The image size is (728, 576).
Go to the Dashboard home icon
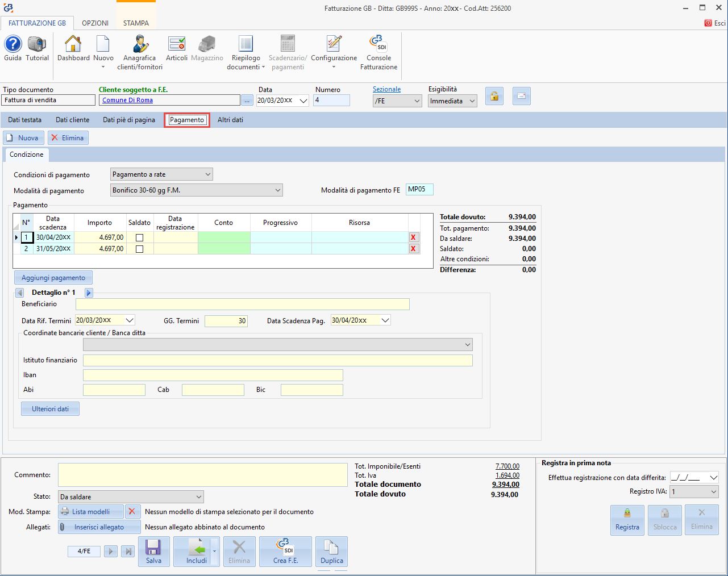pos(73,48)
